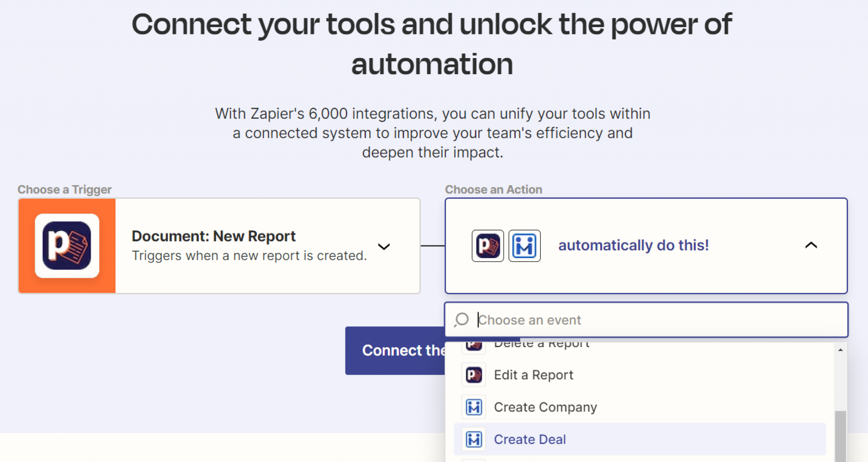Image resolution: width=868 pixels, height=462 pixels.
Task: Click the large trigger app icon on orange
Action: (x=67, y=246)
